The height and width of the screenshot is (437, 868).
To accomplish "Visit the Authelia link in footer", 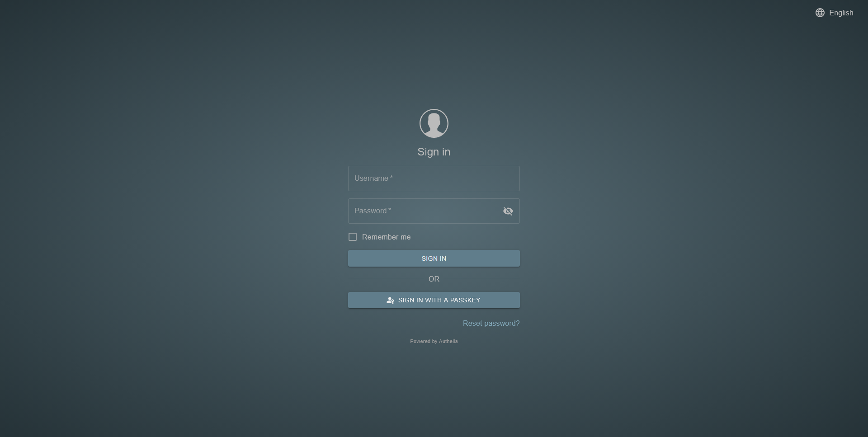I will point(448,341).
